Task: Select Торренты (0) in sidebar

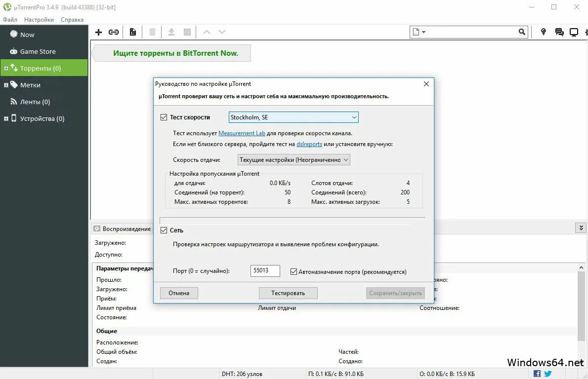Action: tap(44, 68)
